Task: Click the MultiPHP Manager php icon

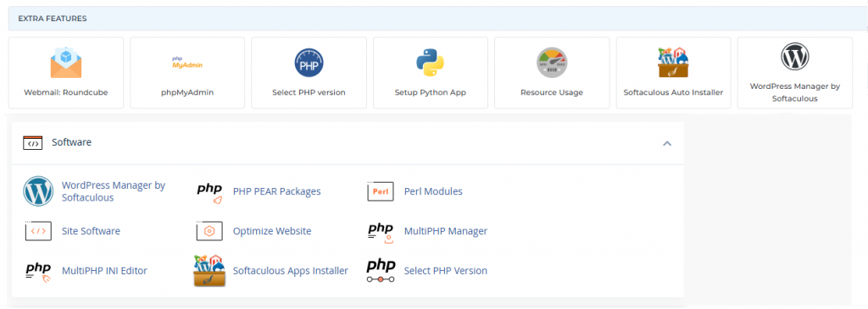Action: (x=381, y=232)
